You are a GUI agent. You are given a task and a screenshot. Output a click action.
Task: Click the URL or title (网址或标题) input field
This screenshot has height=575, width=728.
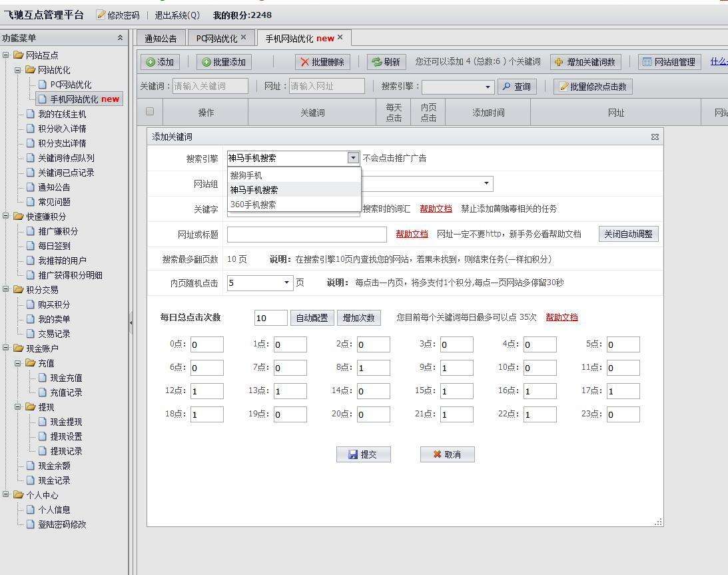(x=306, y=234)
